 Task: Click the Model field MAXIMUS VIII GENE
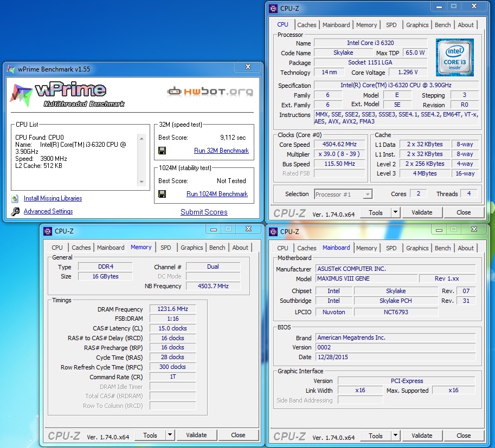pyautogui.click(x=367, y=278)
